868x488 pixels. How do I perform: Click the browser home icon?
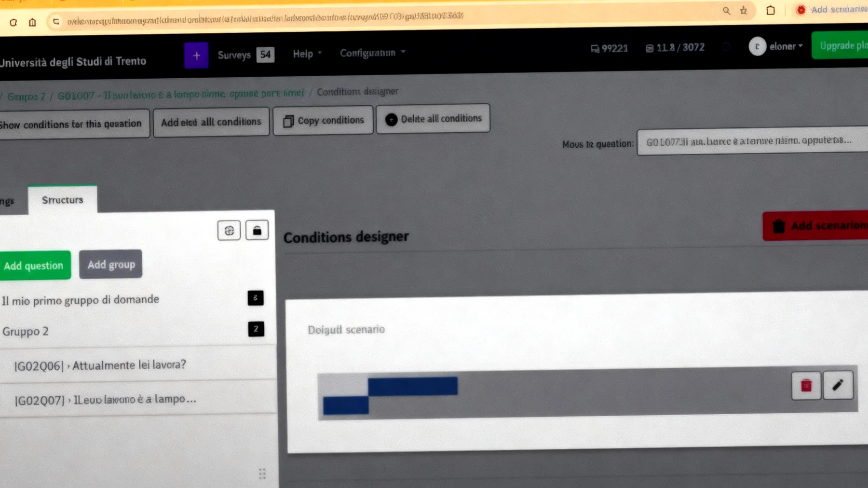click(32, 22)
